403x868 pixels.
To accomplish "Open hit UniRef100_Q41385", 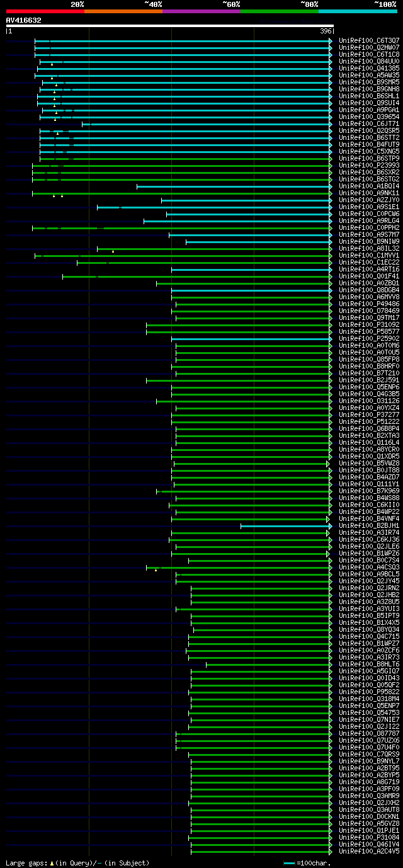I will tap(369, 68).
